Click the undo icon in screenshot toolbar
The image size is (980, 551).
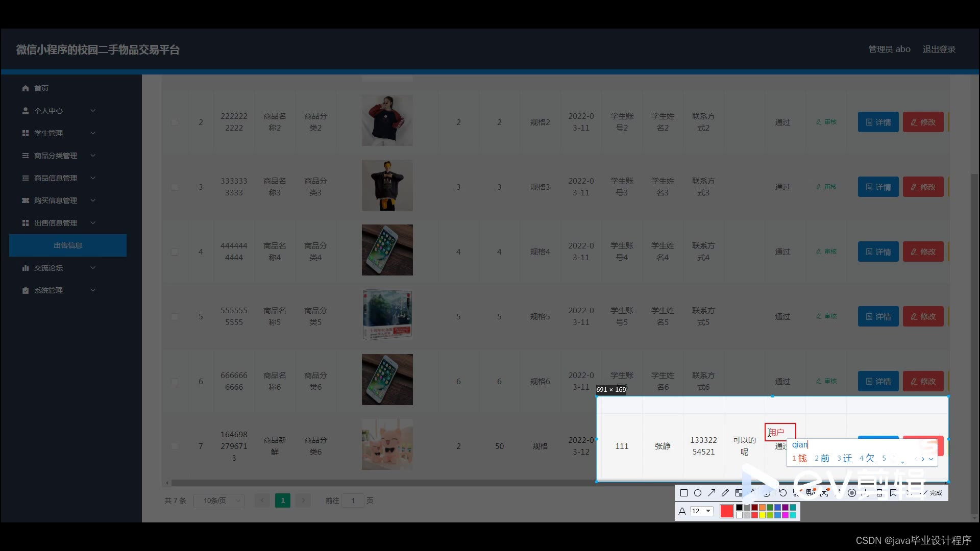[783, 493]
